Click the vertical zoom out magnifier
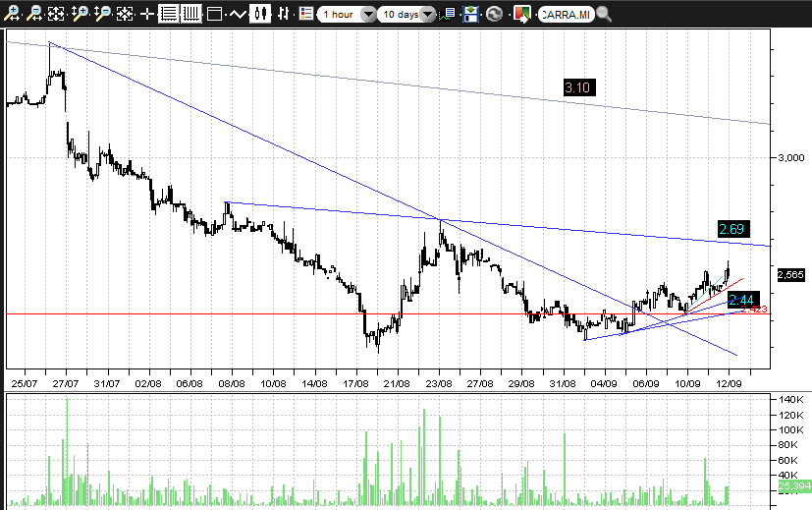The height and width of the screenshot is (510, 812). (x=101, y=14)
